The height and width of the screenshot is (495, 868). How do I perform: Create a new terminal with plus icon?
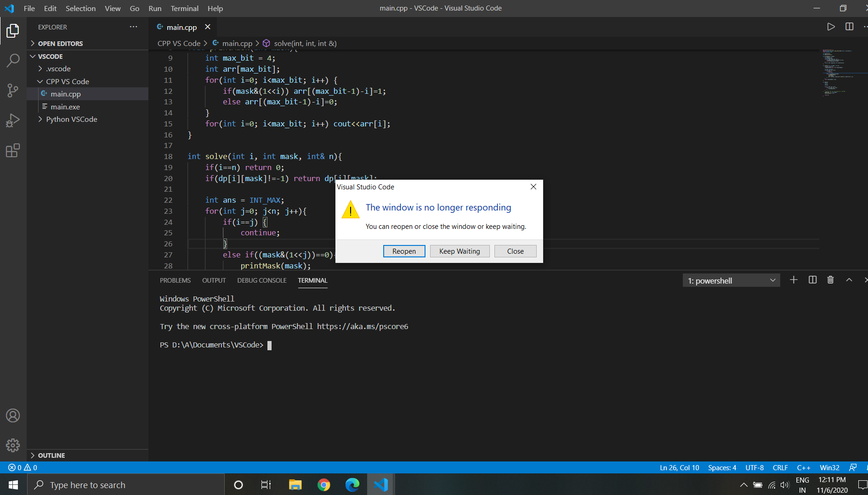794,280
